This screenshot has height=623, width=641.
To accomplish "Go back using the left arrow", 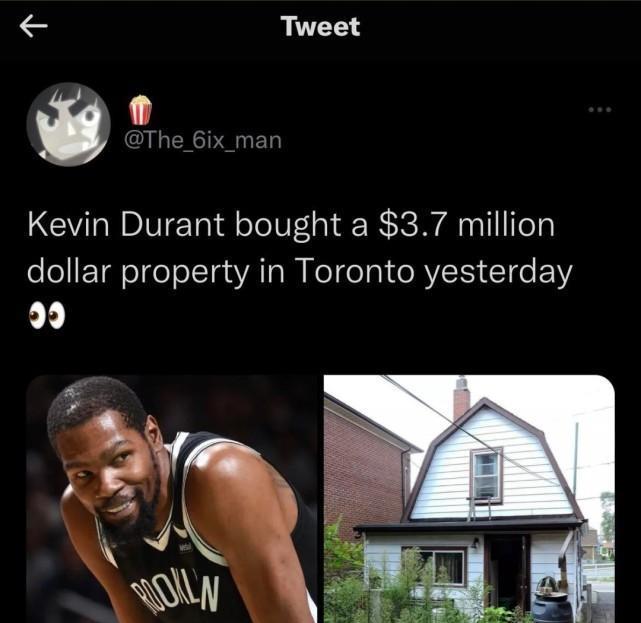I will click(34, 26).
